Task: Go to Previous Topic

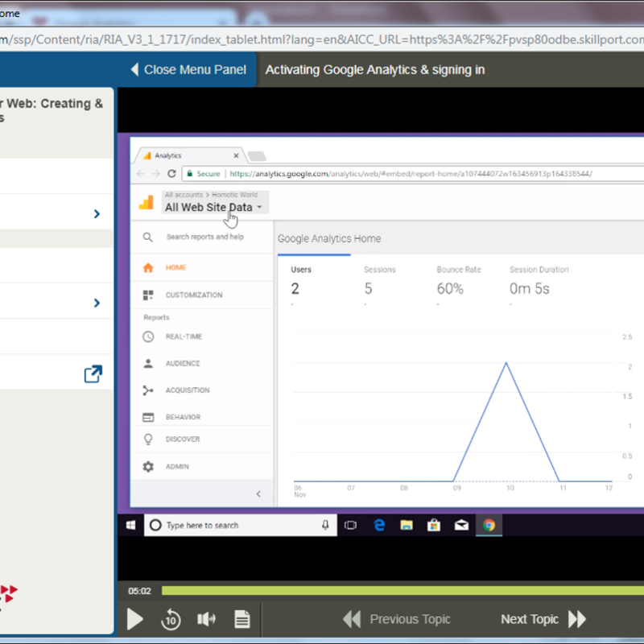Action: [397, 619]
